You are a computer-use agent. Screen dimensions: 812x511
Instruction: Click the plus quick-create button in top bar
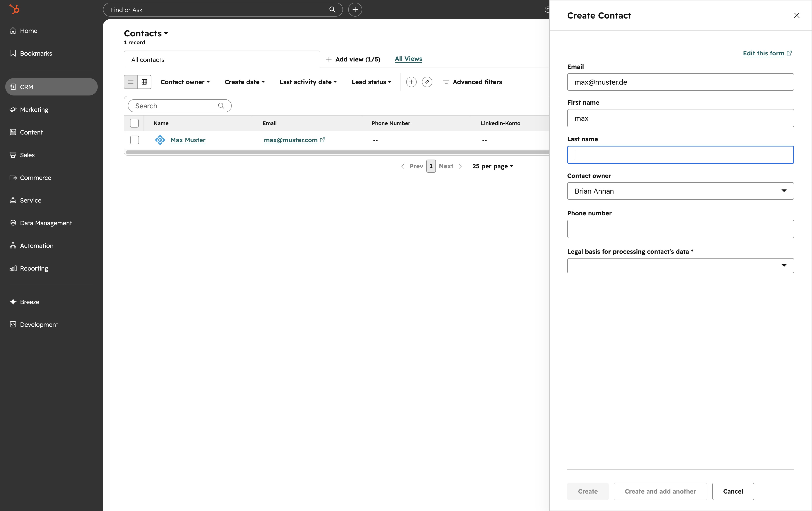click(x=355, y=10)
